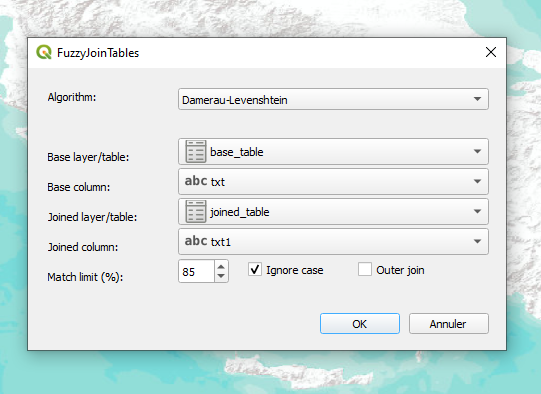Confirm the fuzzy join with OK
Viewport: 541px width, 394px height.
pos(360,324)
